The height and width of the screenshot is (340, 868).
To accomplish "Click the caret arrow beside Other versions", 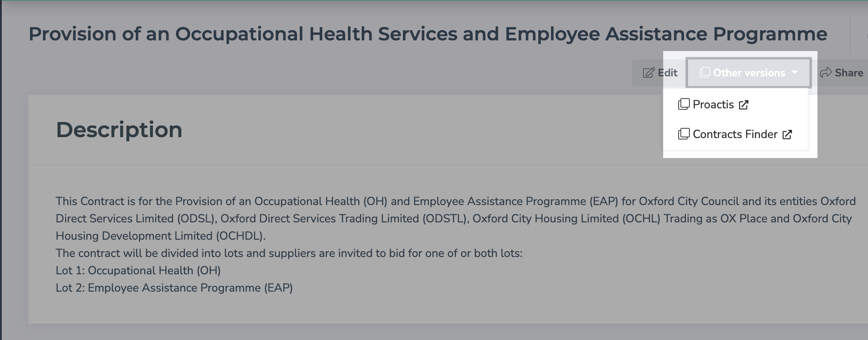I will [x=794, y=72].
